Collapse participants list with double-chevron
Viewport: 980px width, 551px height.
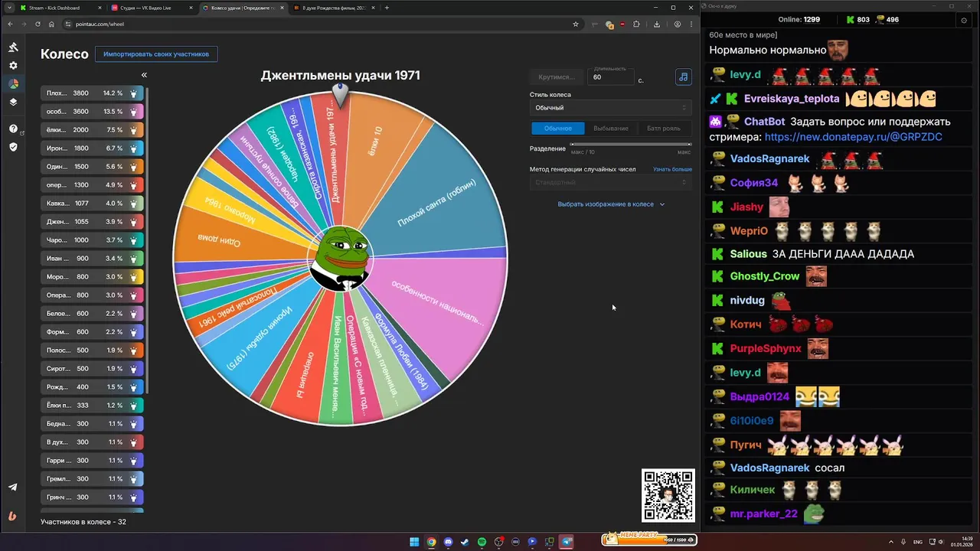[x=144, y=75]
